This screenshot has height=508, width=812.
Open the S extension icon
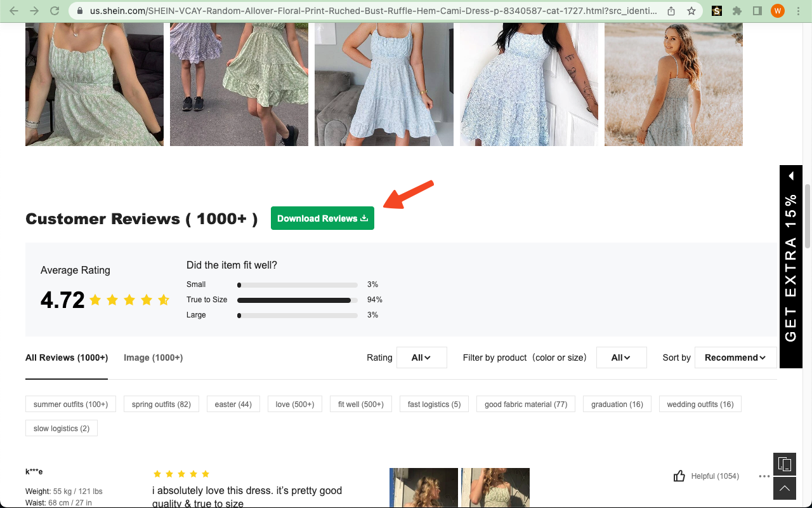(x=717, y=11)
